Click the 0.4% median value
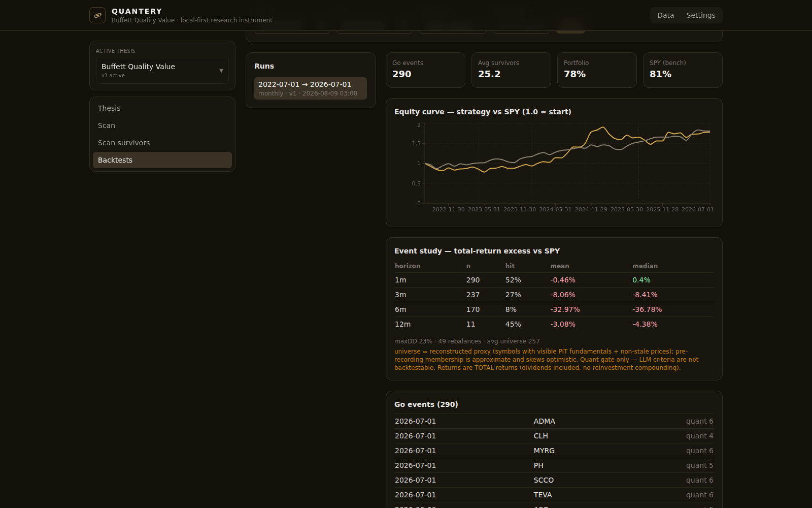The width and height of the screenshot is (812, 508). coord(641,280)
